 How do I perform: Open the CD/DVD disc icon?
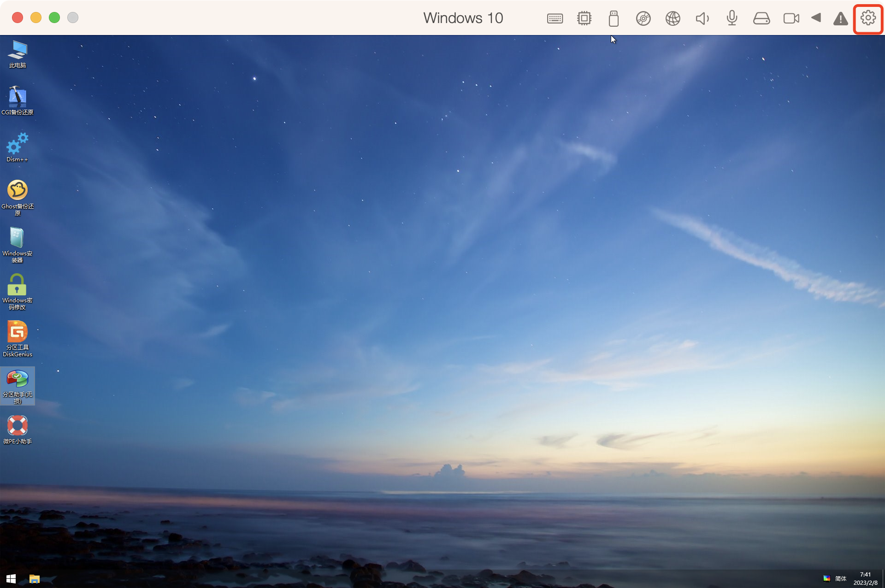(x=643, y=18)
